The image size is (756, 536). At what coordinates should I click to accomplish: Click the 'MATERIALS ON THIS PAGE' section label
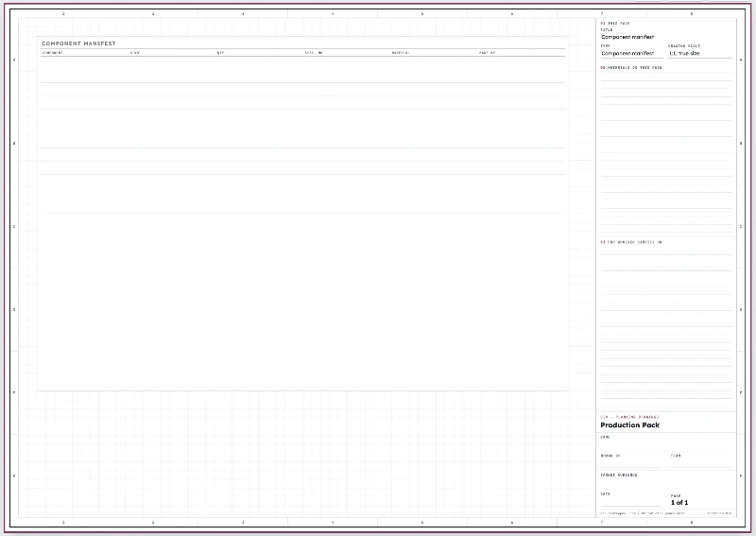coord(631,67)
